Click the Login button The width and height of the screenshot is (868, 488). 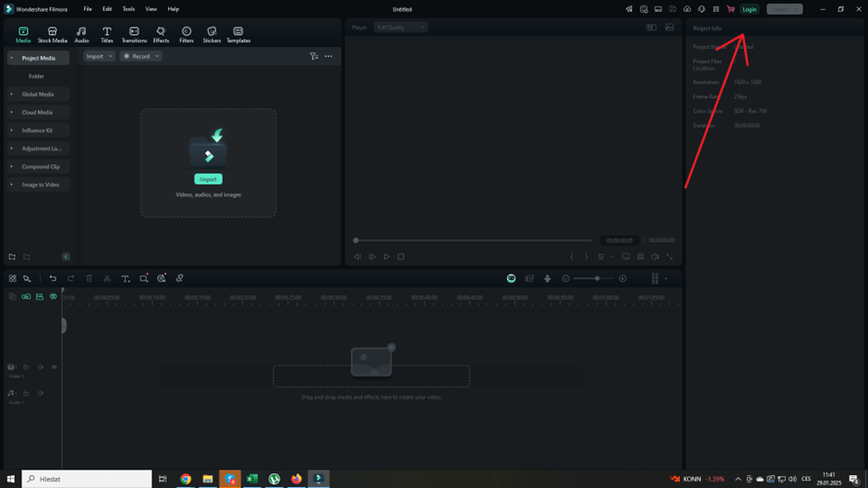click(x=749, y=9)
